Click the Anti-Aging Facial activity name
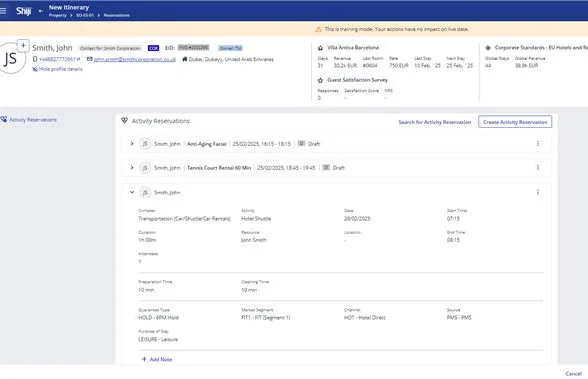588x379 pixels. (207, 144)
